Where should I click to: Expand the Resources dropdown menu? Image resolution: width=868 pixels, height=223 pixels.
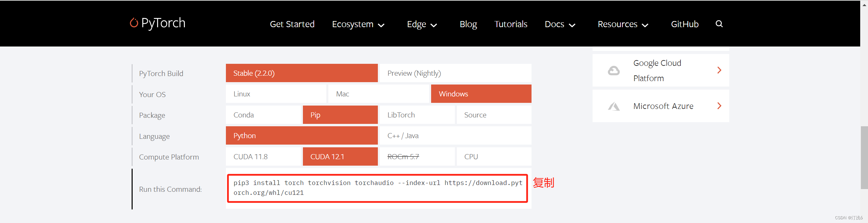coord(623,24)
